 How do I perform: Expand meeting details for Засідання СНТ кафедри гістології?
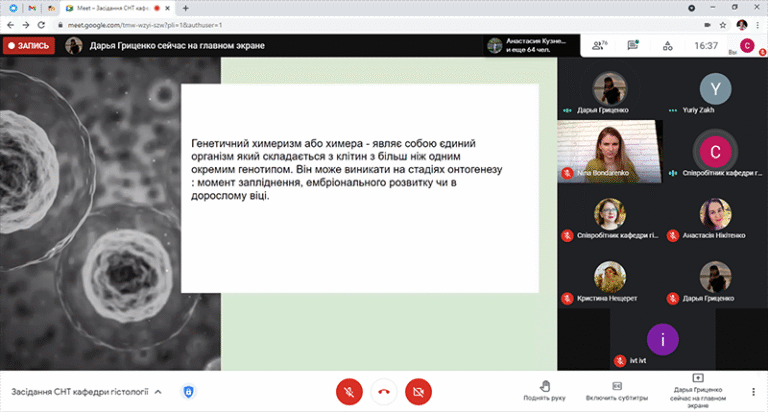[158, 392]
